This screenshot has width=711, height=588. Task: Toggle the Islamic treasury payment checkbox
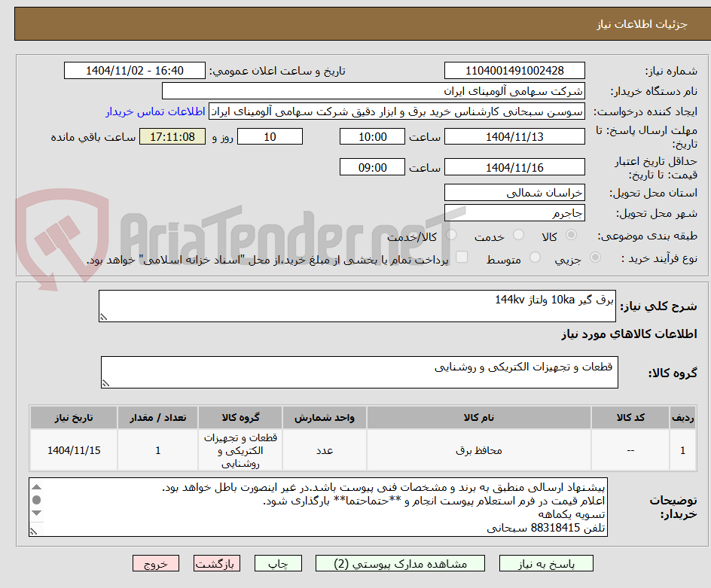click(x=462, y=257)
